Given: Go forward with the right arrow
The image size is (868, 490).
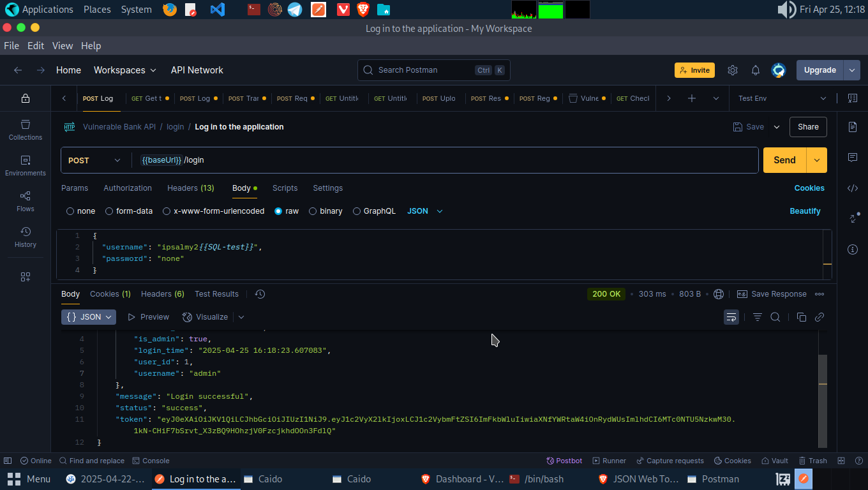Looking at the screenshot, I should pyautogui.click(x=41, y=70).
